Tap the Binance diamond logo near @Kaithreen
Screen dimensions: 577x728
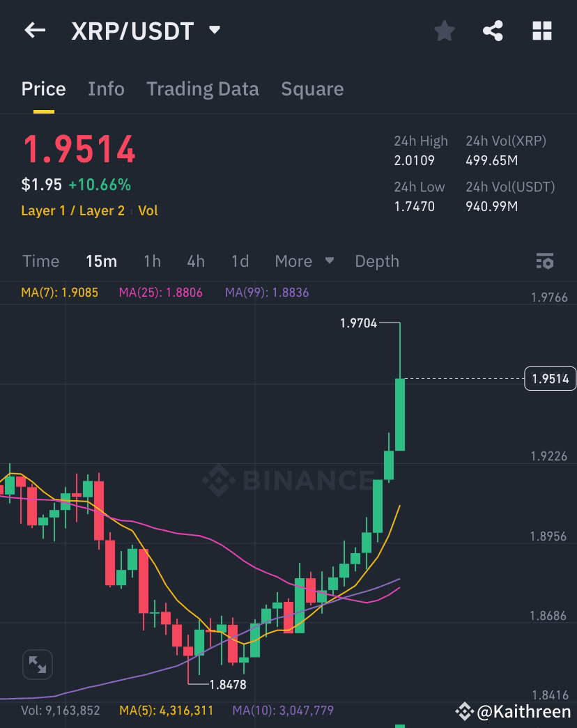click(463, 711)
